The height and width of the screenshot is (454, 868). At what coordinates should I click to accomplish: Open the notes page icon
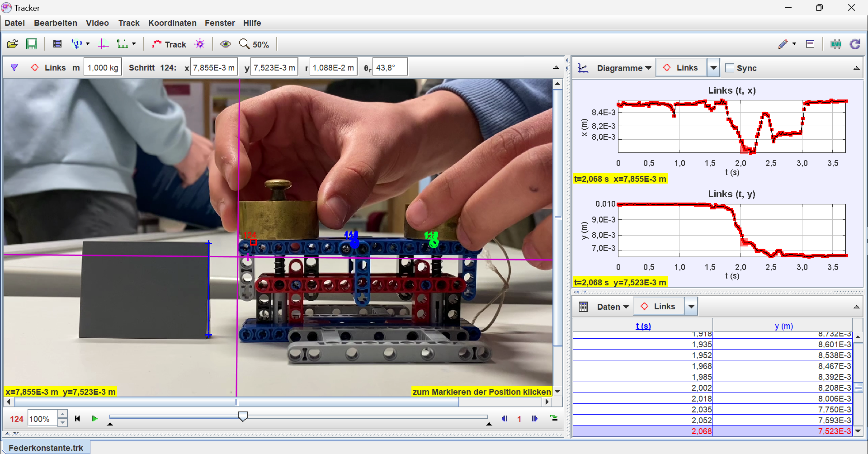click(810, 44)
